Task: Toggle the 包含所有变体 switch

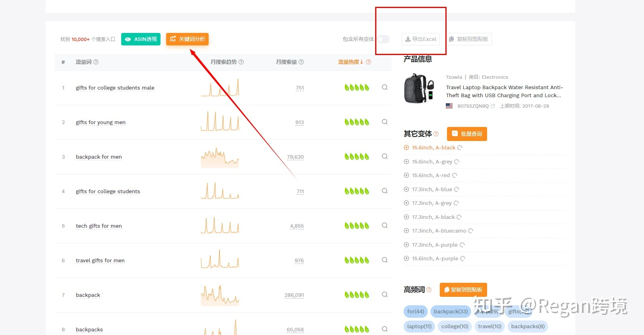Action: pos(383,39)
